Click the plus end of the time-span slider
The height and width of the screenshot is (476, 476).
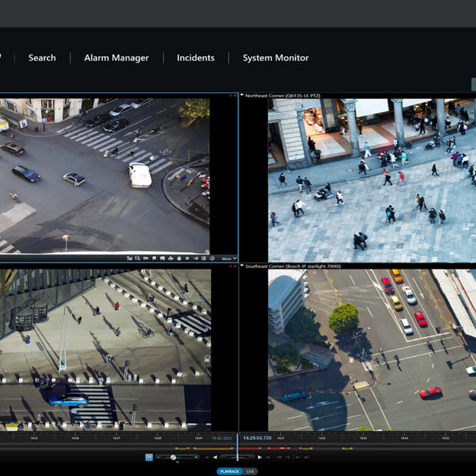pyautogui.click(x=196, y=457)
